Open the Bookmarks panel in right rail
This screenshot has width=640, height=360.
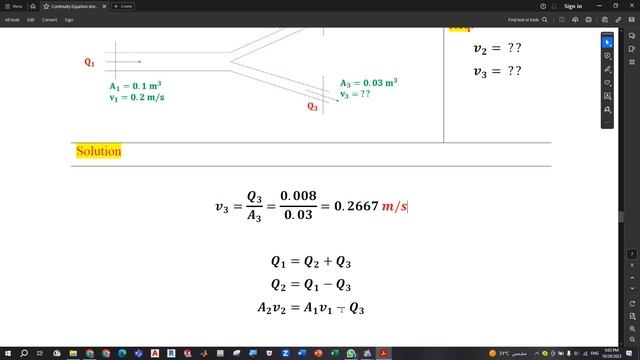click(632, 49)
